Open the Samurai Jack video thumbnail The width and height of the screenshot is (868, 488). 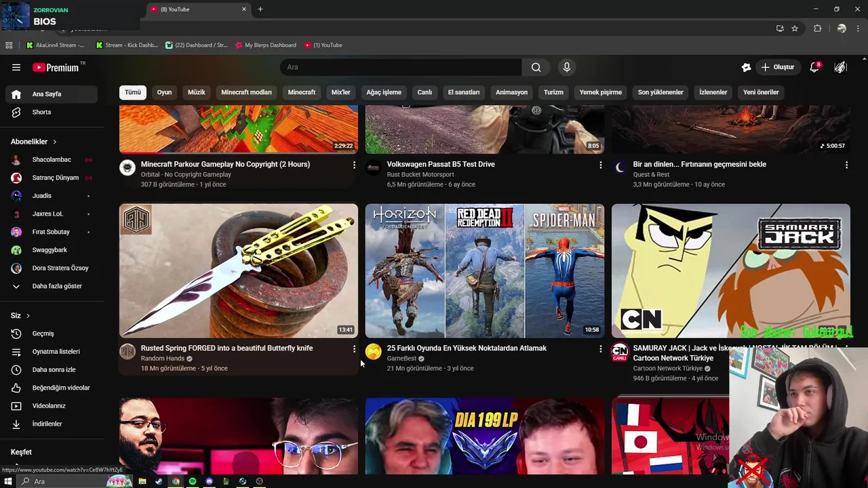pos(730,270)
